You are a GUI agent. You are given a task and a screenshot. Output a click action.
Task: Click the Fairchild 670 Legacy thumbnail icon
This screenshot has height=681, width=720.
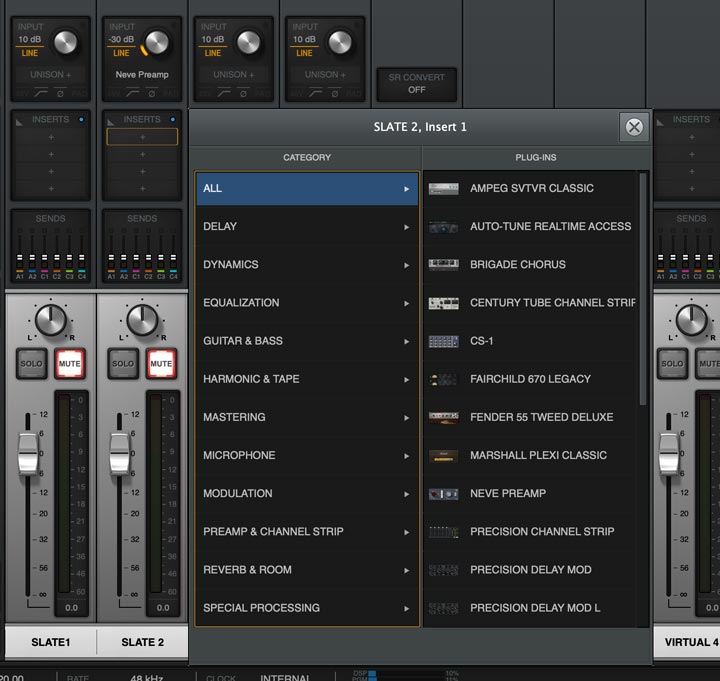pos(443,379)
